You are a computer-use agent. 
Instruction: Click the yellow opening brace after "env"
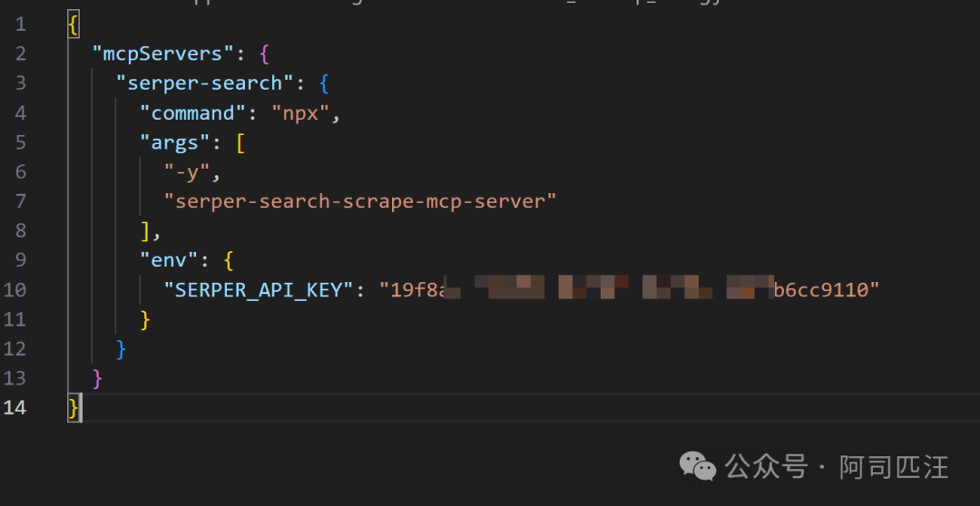[x=229, y=261]
